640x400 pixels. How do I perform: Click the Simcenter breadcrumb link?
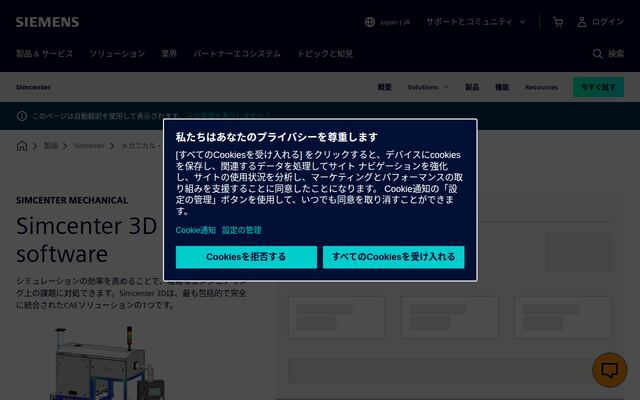coord(89,146)
